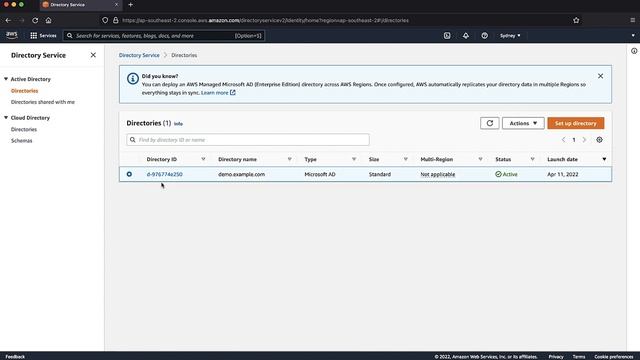Click the refresh directories button
The image size is (640, 360).
tap(490, 123)
